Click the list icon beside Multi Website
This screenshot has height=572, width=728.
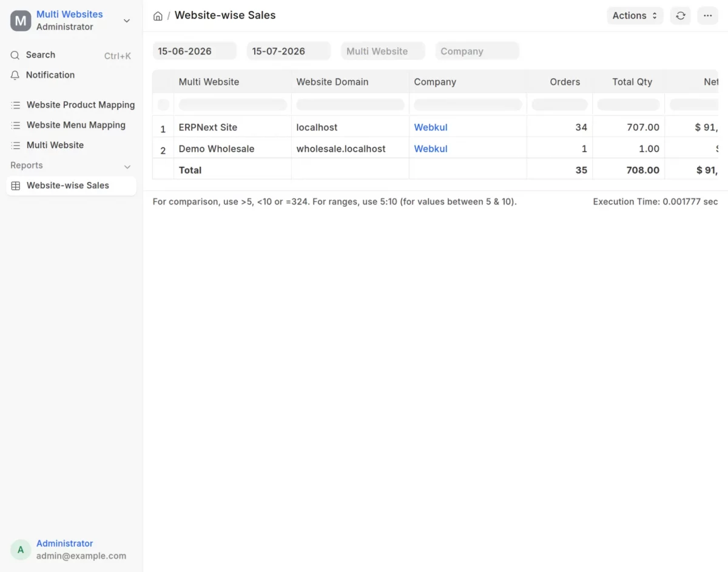click(16, 146)
